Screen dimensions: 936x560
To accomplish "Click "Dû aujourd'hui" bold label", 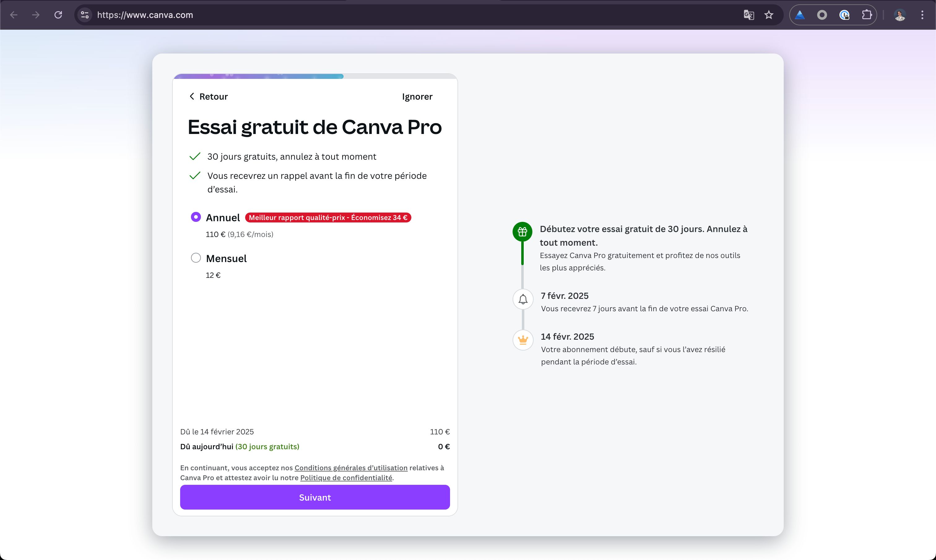I will (206, 447).
